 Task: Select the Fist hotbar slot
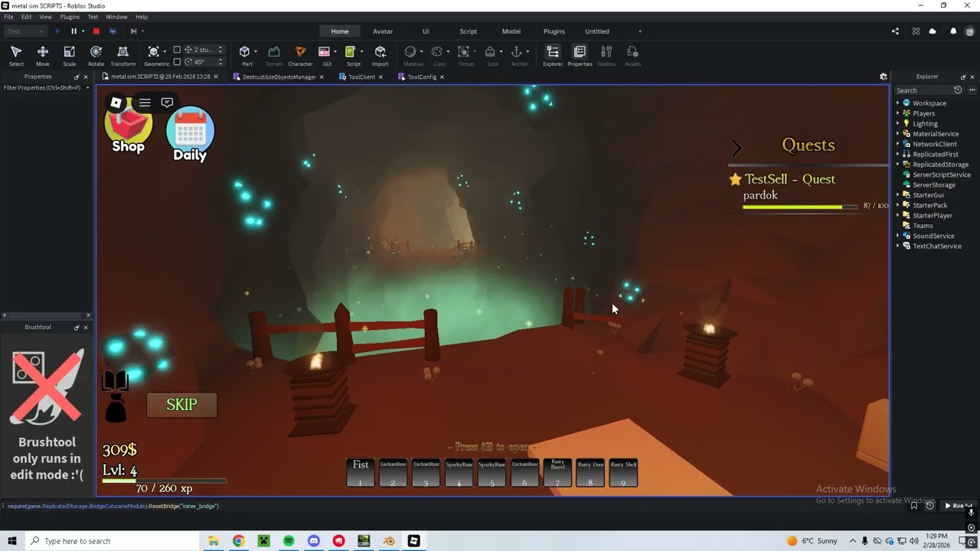point(361,472)
